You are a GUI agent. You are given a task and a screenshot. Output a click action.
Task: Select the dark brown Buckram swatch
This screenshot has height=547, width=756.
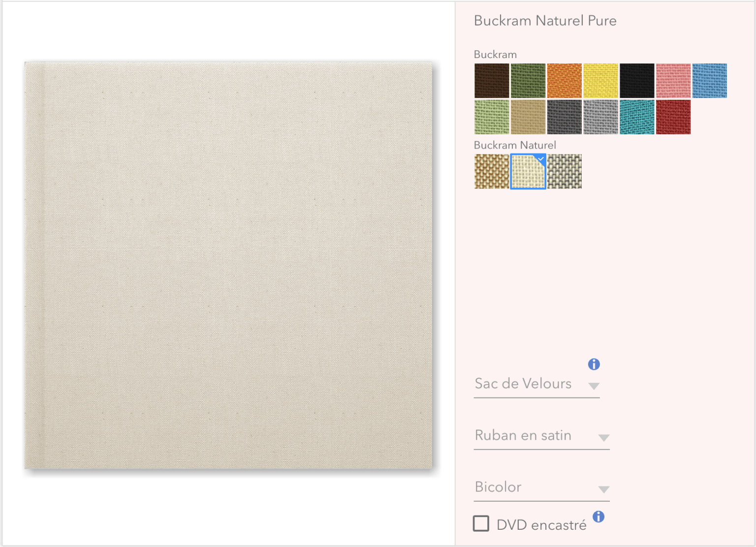point(492,81)
